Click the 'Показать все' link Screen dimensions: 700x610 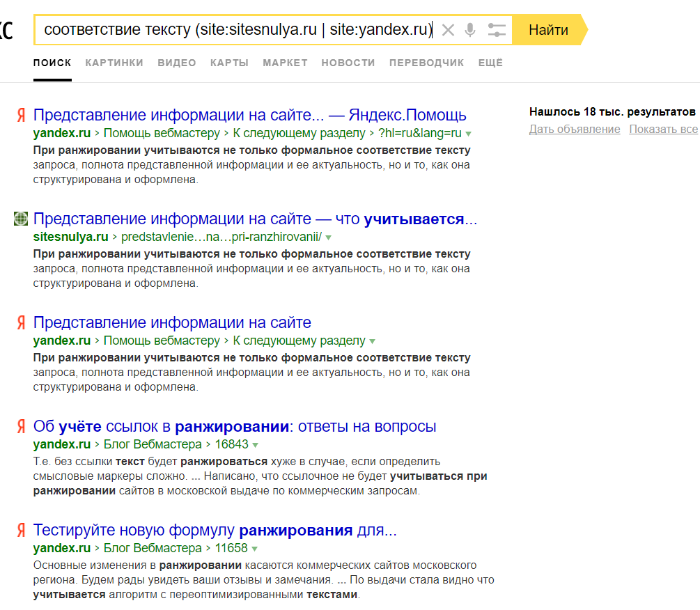(x=663, y=130)
